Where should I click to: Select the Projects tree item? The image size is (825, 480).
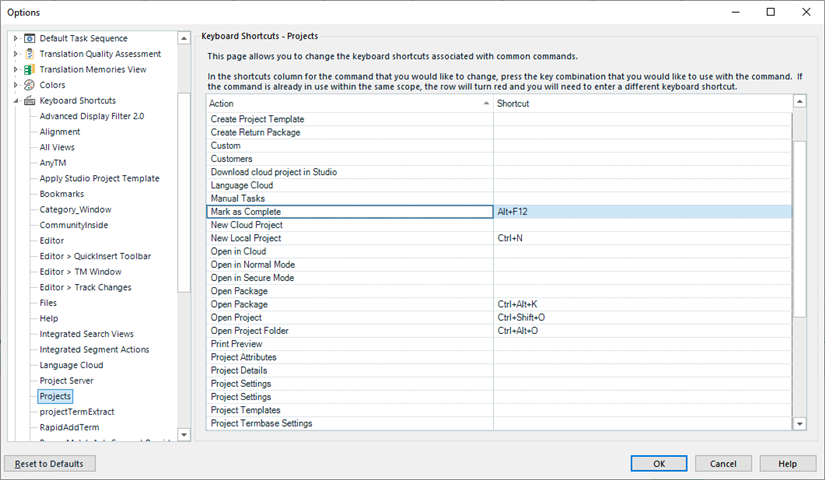55,396
